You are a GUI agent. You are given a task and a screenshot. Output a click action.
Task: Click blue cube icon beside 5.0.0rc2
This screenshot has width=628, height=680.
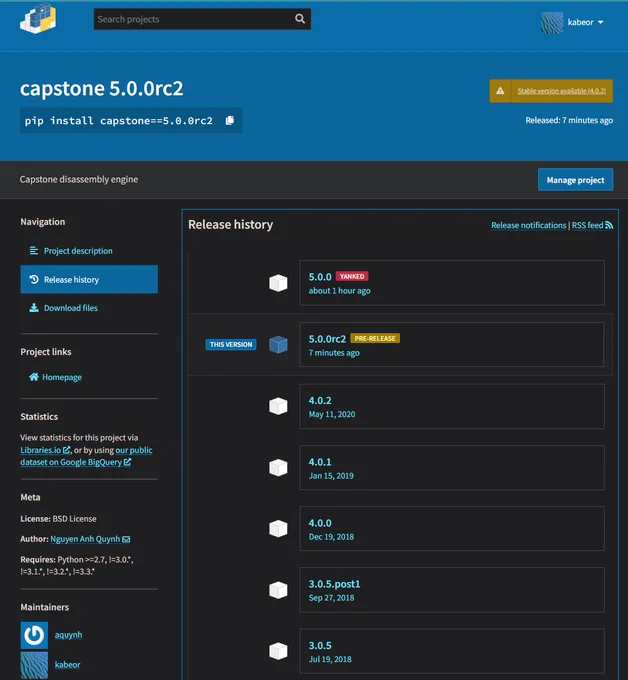click(x=278, y=345)
